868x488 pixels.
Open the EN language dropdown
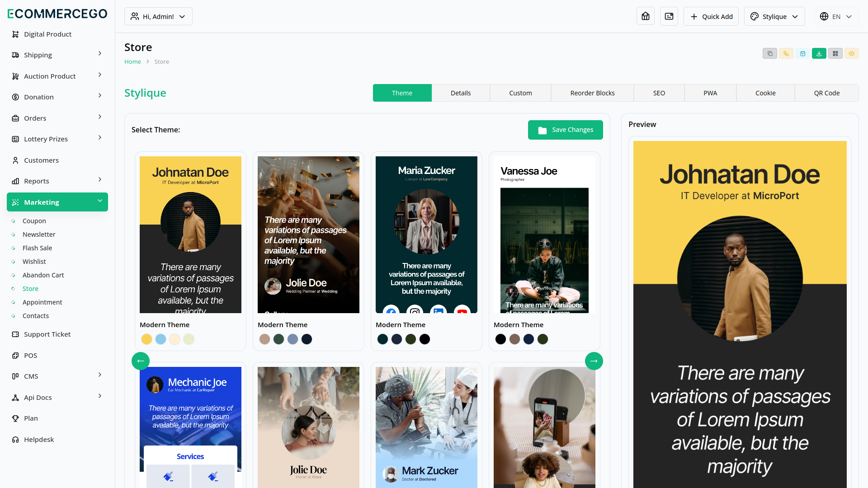tap(836, 16)
